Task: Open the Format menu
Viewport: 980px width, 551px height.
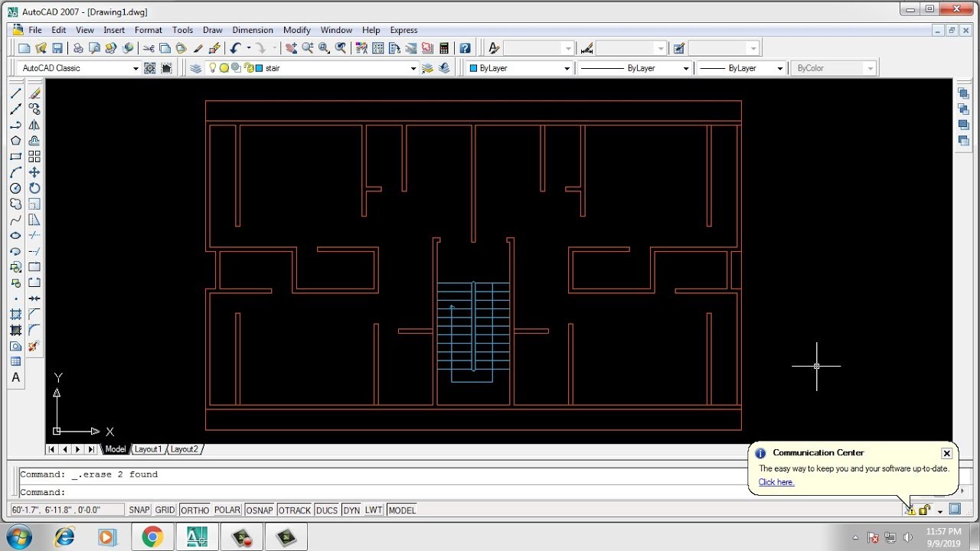Action: (x=149, y=30)
